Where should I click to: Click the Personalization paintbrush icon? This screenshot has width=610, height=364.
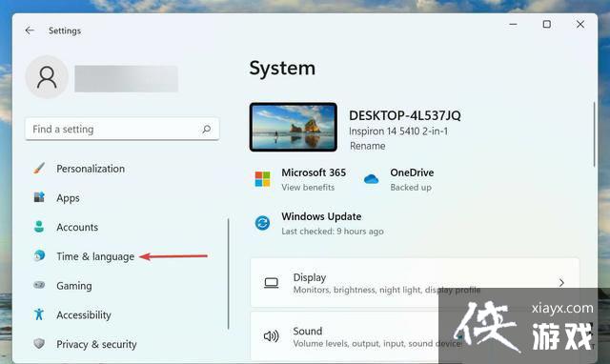(39, 169)
